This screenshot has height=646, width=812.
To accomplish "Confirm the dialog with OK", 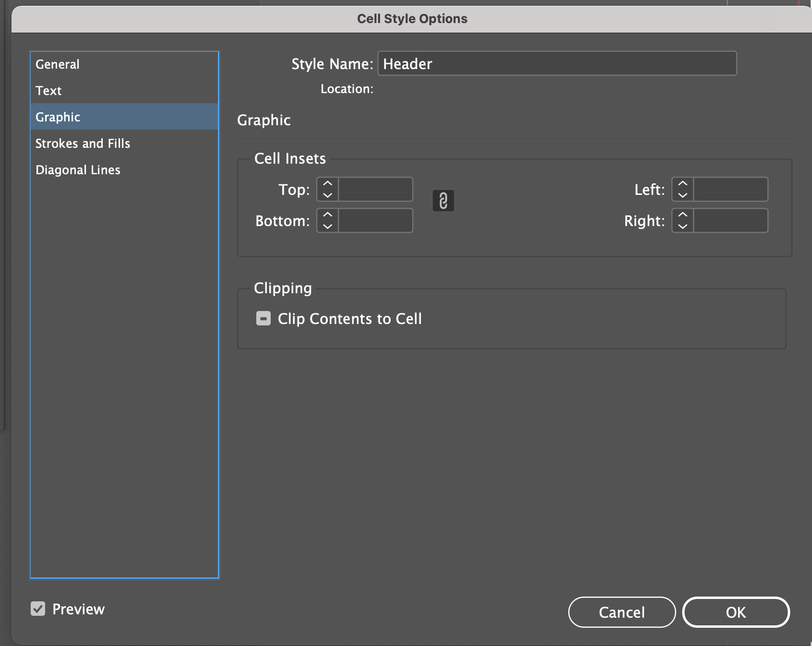I will click(736, 612).
